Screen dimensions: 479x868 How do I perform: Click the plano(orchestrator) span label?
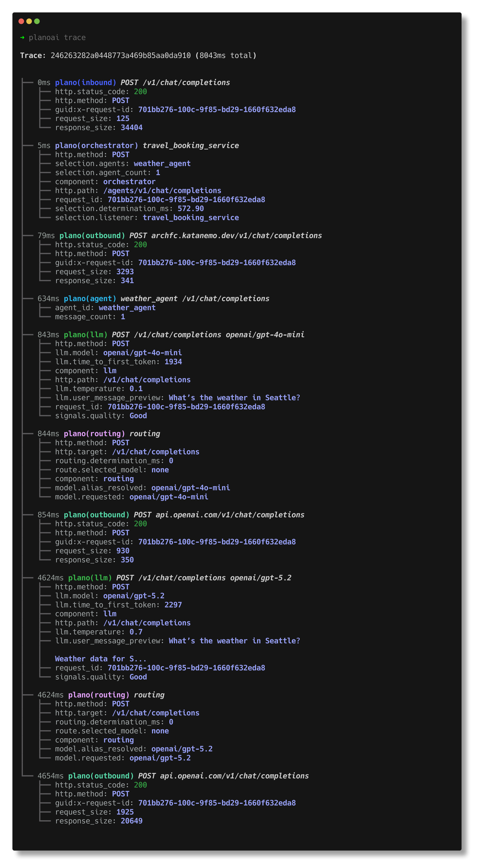96,146
